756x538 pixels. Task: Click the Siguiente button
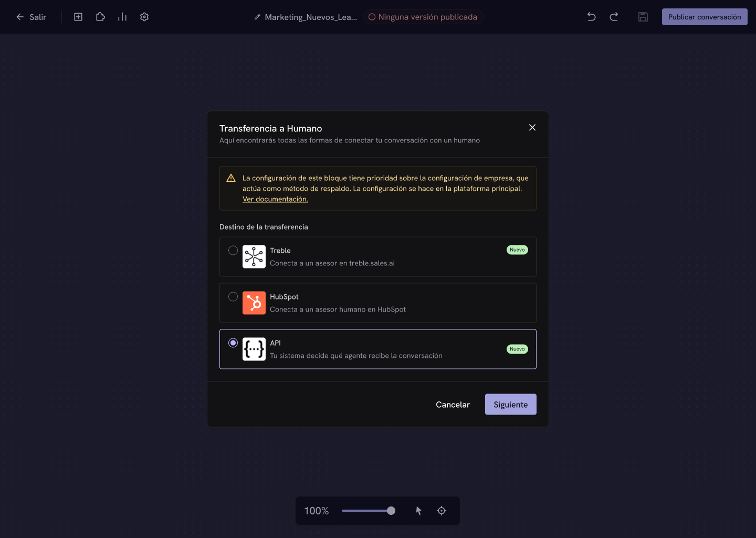tap(511, 405)
